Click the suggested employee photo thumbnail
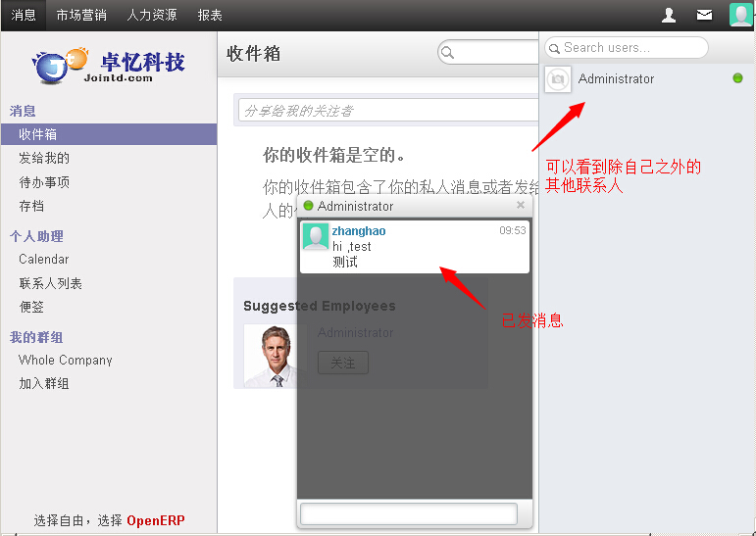The height and width of the screenshot is (536, 756). click(276, 355)
